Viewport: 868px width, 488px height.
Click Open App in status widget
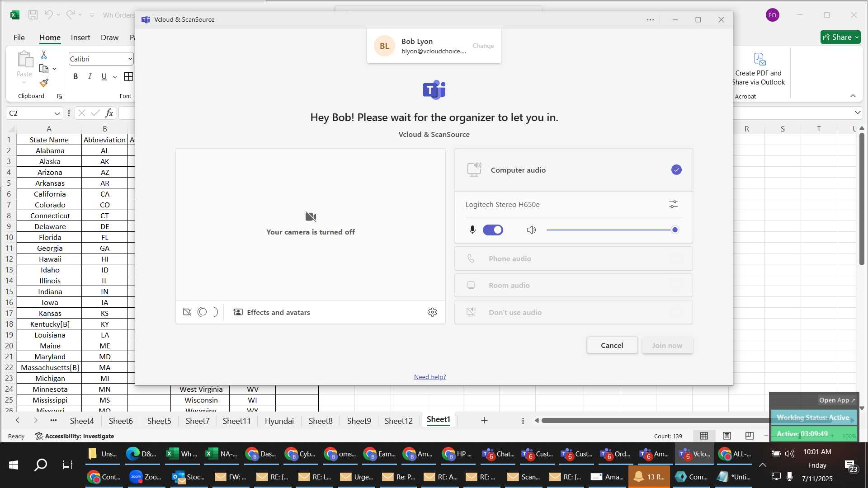tap(837, 400)
